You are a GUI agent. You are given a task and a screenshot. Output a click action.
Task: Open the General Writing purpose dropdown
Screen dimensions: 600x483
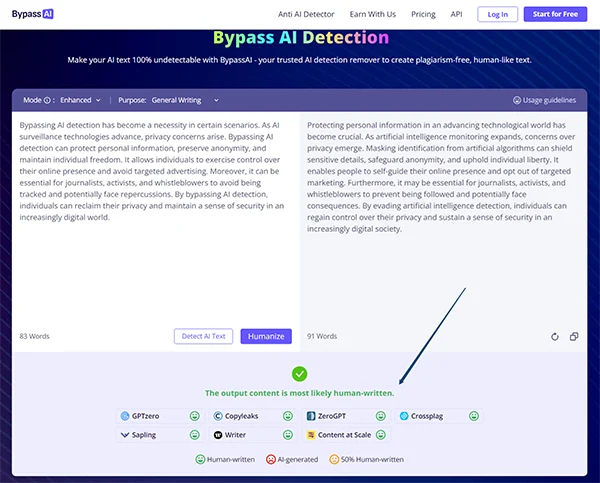185,100
